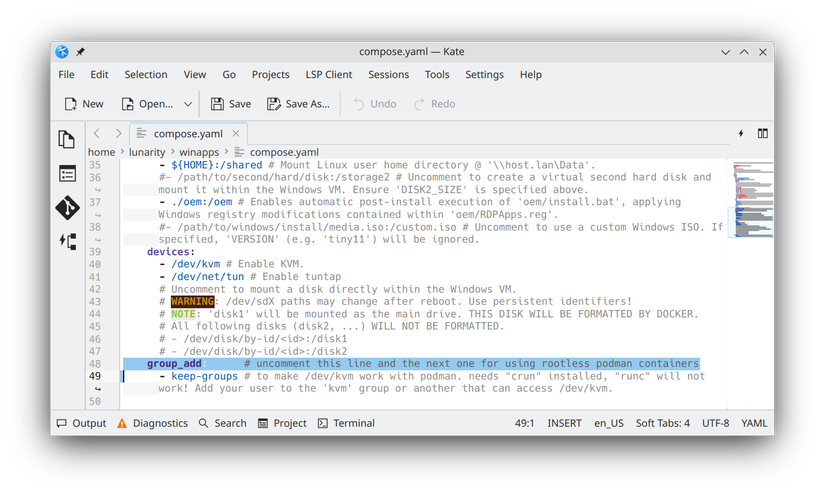Screen dimensions: 825x495
Task: Close the compose.yaml tab
Action: point(236,134)
